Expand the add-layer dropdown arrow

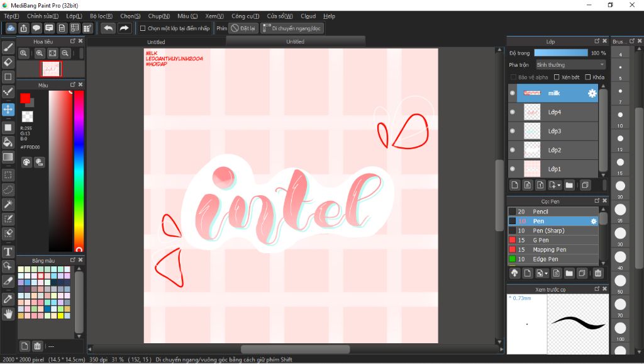pos(559,186)
